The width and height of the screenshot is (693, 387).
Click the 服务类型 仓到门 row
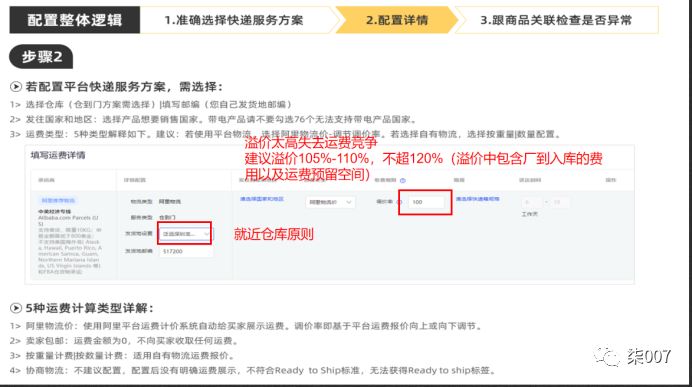coord(153,217)
